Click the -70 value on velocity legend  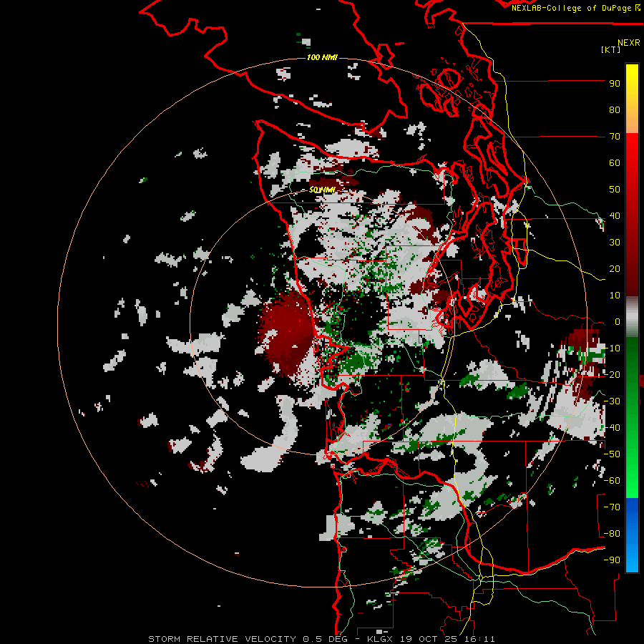pos(612,507)
